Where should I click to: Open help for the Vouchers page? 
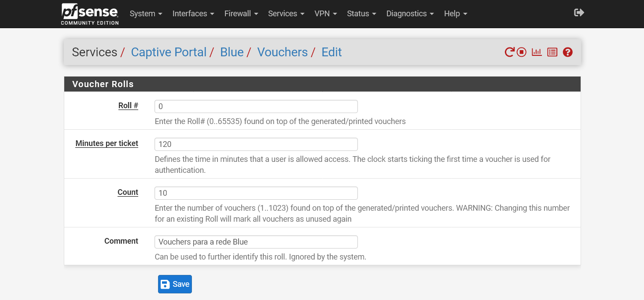point(567,52)
